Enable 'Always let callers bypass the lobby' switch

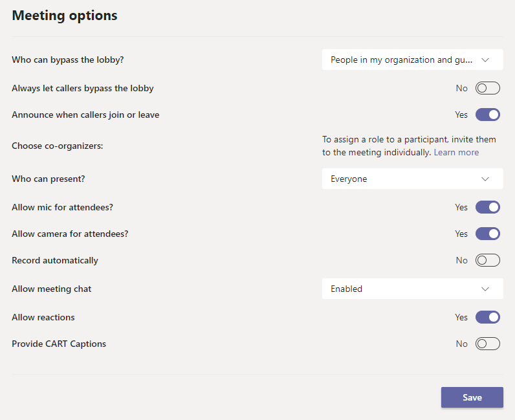pyautogui.click(x=487, y=88)
